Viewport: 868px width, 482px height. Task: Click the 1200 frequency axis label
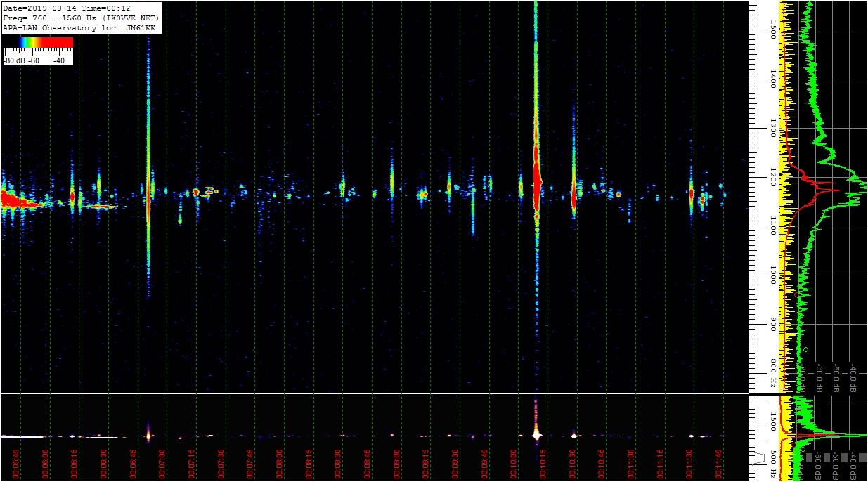[773, 176]
